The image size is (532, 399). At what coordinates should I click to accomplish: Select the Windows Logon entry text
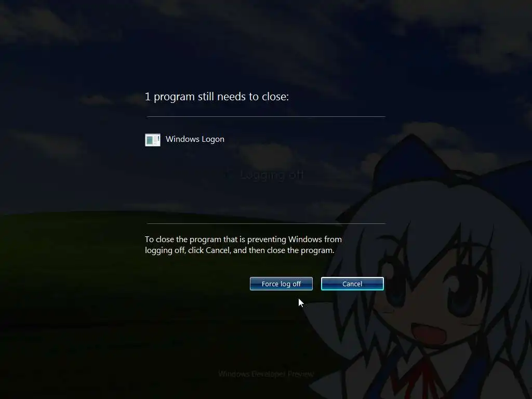tap(195, 139)
